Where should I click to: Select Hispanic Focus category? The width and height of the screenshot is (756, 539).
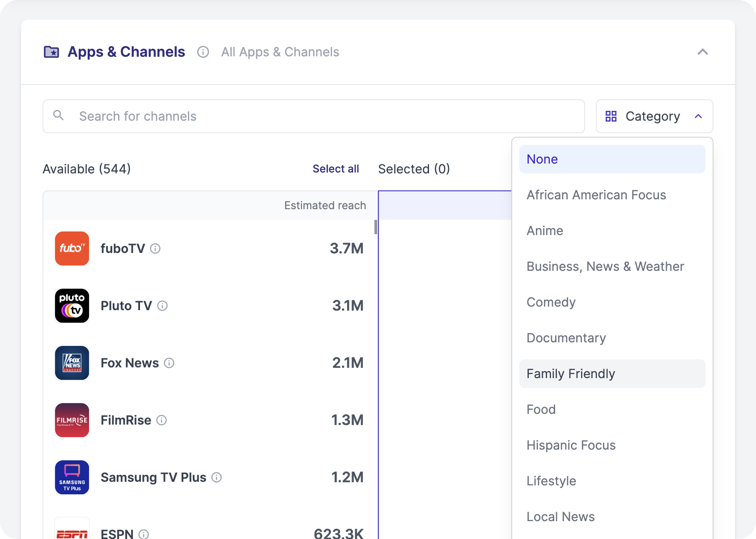pos(612,445)
